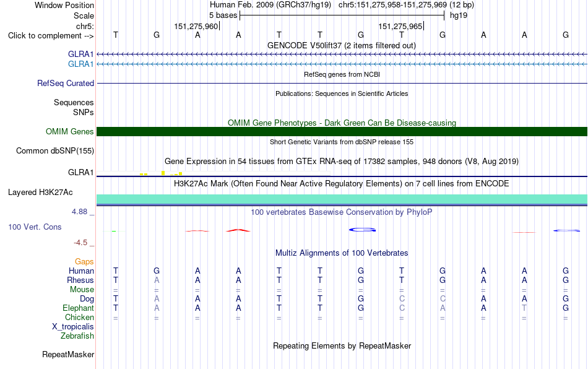Open 'Short Genetic Variants from dbSNP release 155'

click(x=342, y=142)
